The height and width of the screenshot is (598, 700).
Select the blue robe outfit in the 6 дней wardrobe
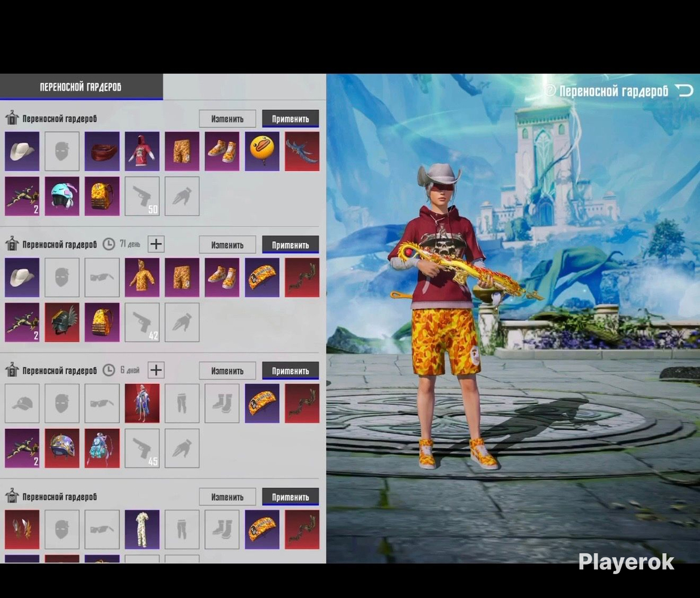coord(142,404)
